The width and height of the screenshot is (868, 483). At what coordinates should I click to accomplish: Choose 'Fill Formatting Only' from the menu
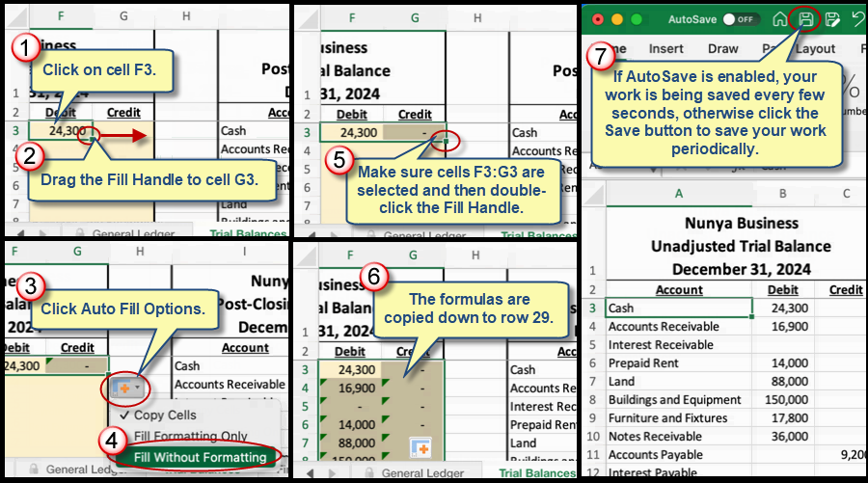pos(190,436)
